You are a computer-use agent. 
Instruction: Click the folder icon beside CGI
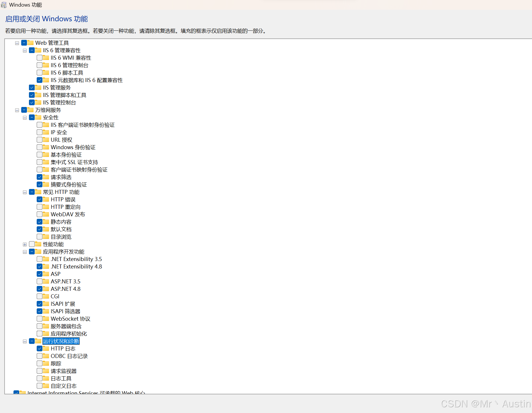46,296
